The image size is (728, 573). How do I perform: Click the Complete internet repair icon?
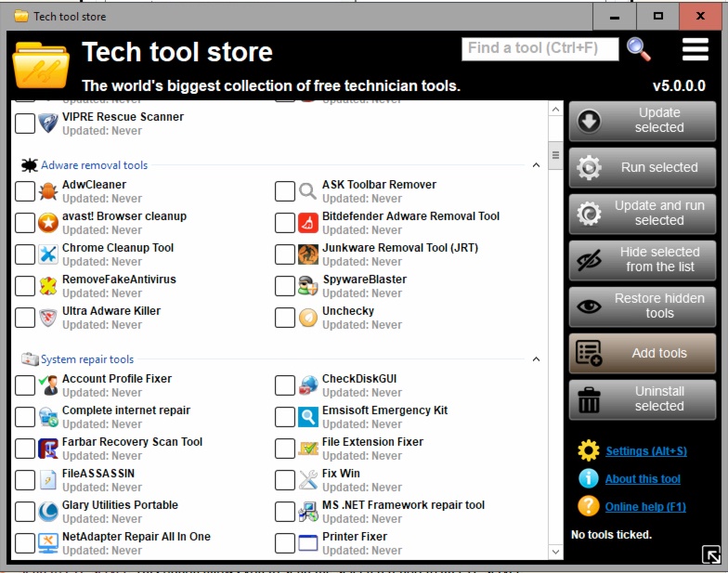click(48, 417)
